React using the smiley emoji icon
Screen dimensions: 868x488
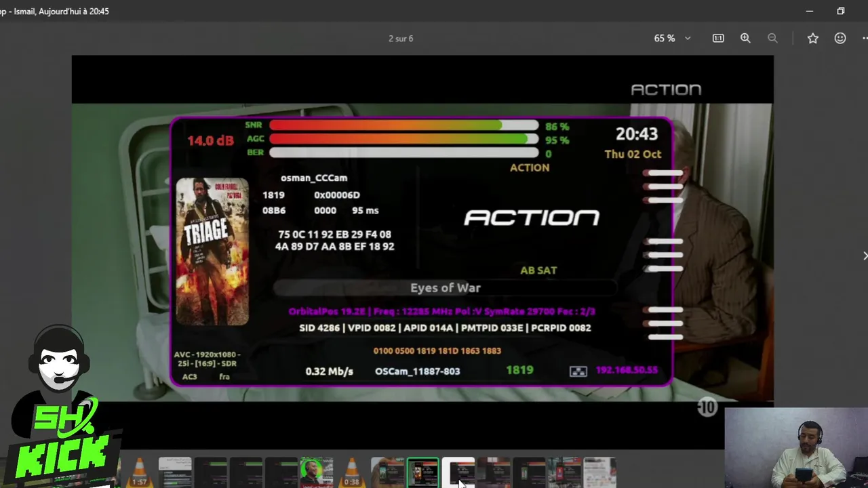840,39
